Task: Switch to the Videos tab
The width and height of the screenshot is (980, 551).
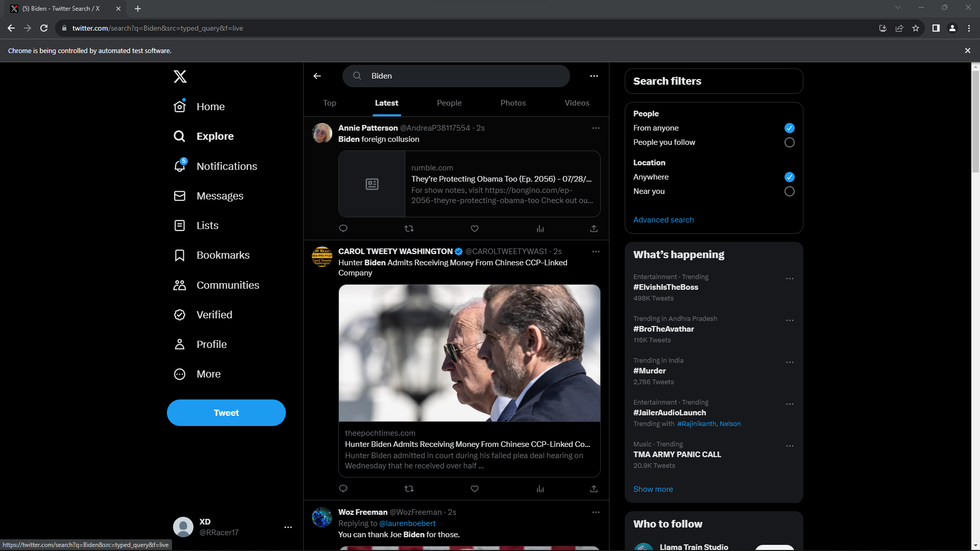Action: tap(577, 103)
